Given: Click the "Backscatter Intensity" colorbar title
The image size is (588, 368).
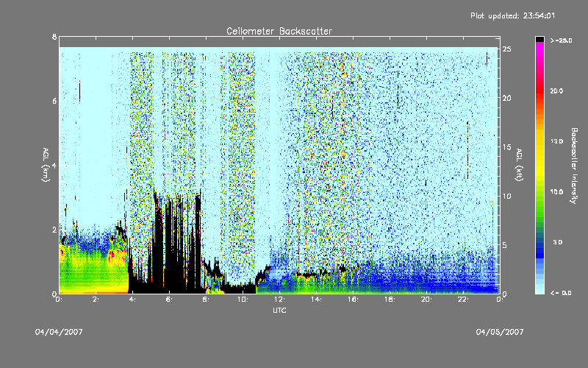Looking at the screenshot, I should click(574, 166).
